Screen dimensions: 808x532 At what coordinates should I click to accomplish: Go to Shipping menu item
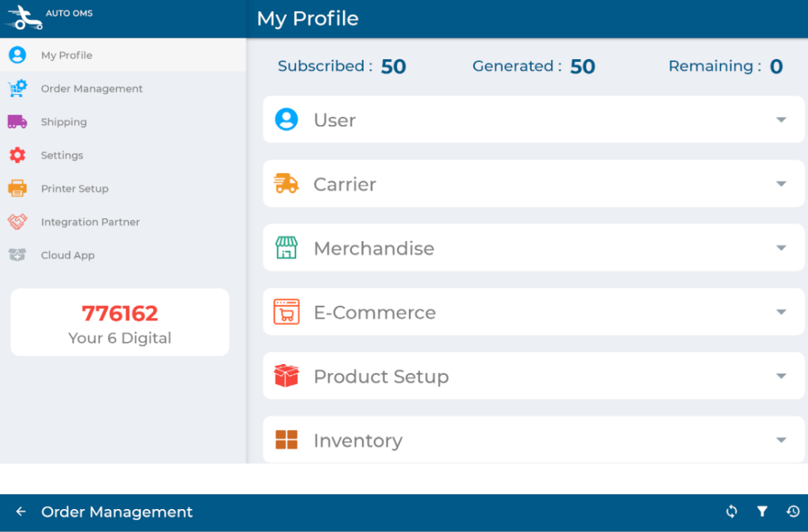[123, 121]
